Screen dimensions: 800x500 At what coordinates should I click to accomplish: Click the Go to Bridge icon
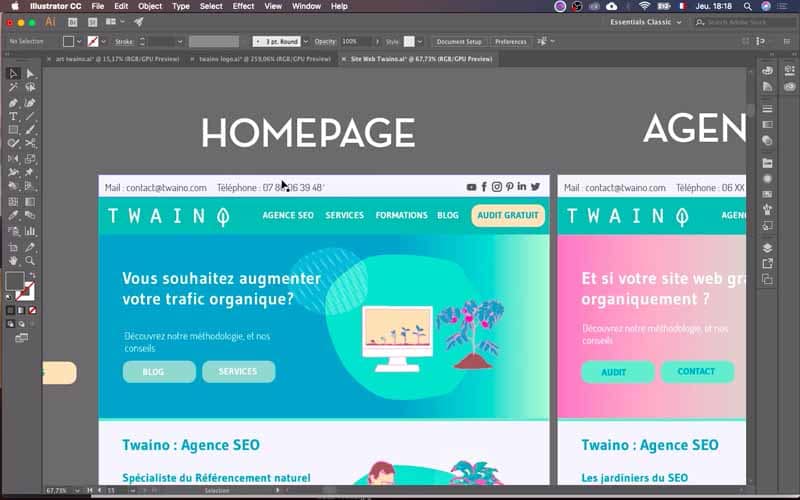(73, 22)
